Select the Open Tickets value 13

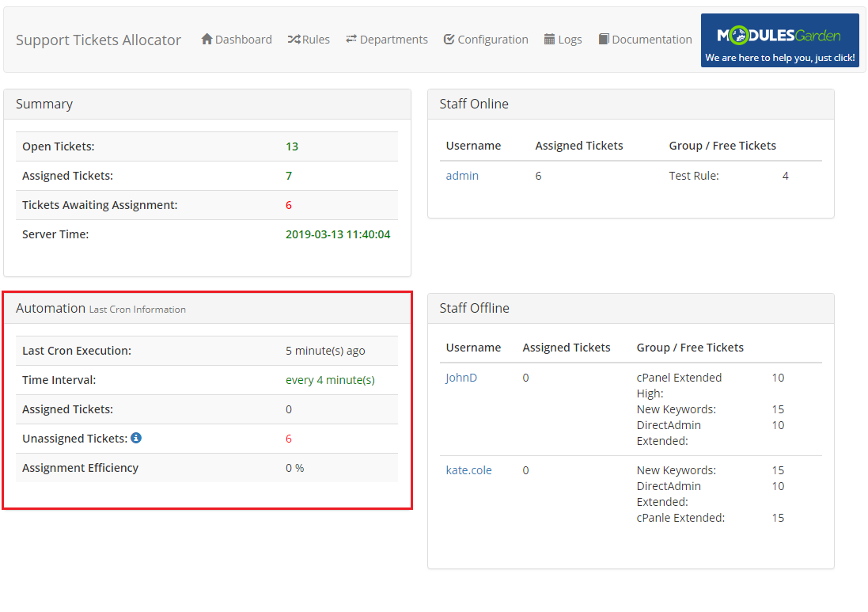pos(292,146)
